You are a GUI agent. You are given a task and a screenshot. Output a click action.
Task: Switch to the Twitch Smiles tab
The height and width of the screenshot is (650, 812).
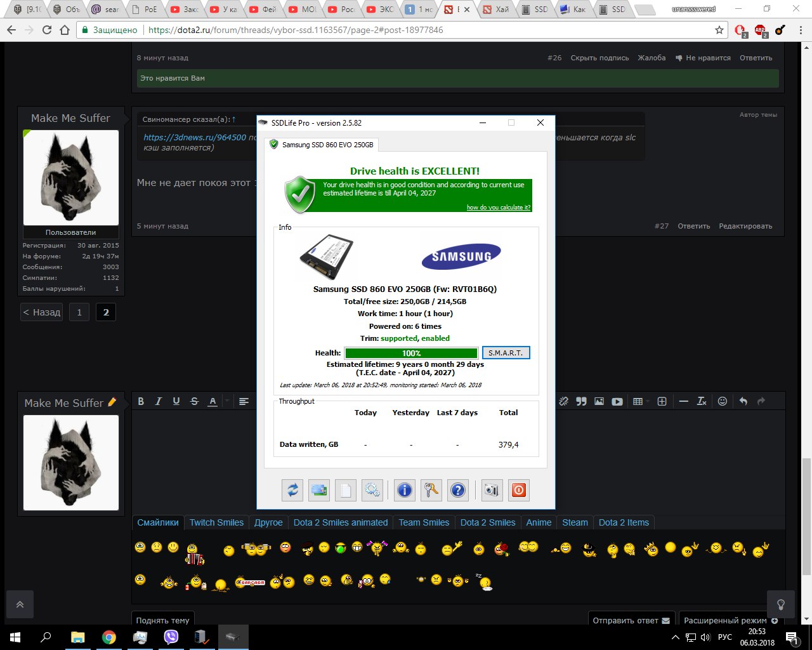pos(216,522)
